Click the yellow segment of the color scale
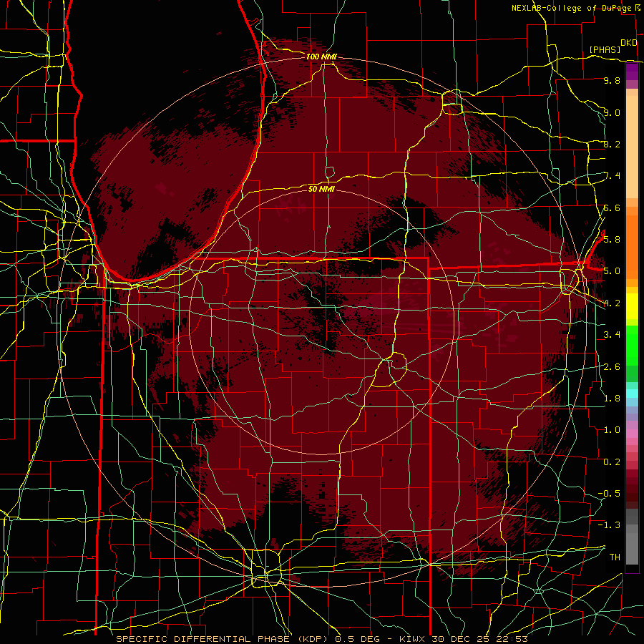Image resolution: width=644 pixels, height=644 pixels. (x=632, y=306)
